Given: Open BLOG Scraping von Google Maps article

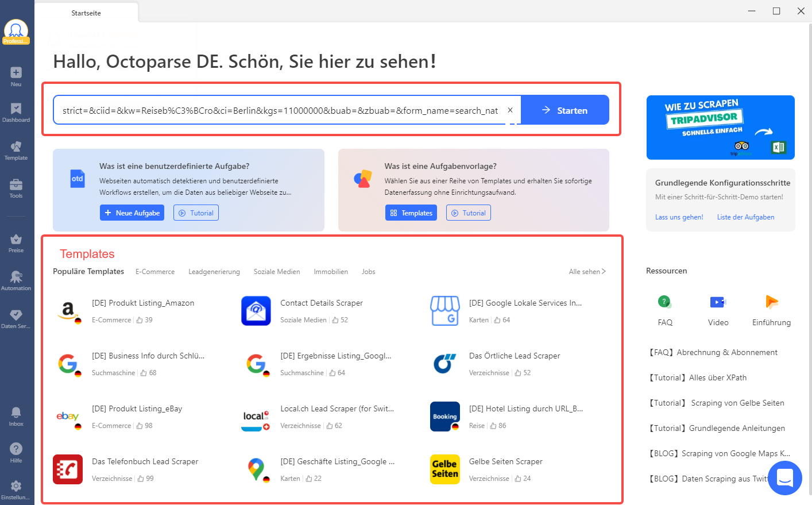Looking at the screenshot, I should pos(719,453).
